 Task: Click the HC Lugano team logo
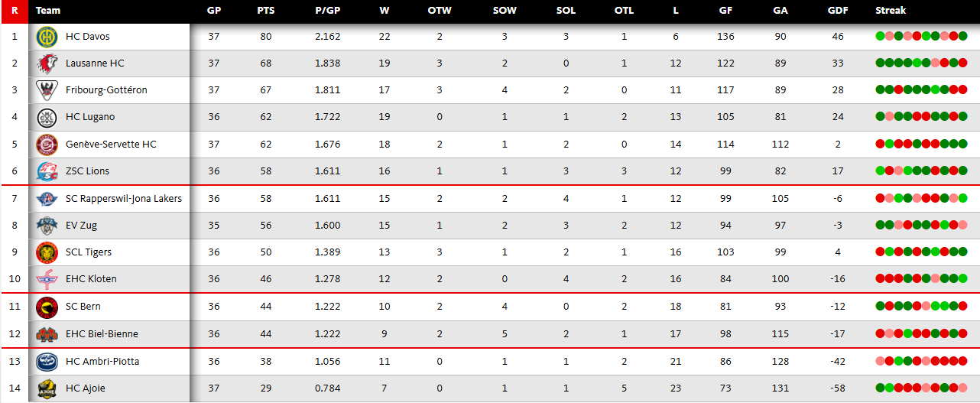click(x=47, y=117)
